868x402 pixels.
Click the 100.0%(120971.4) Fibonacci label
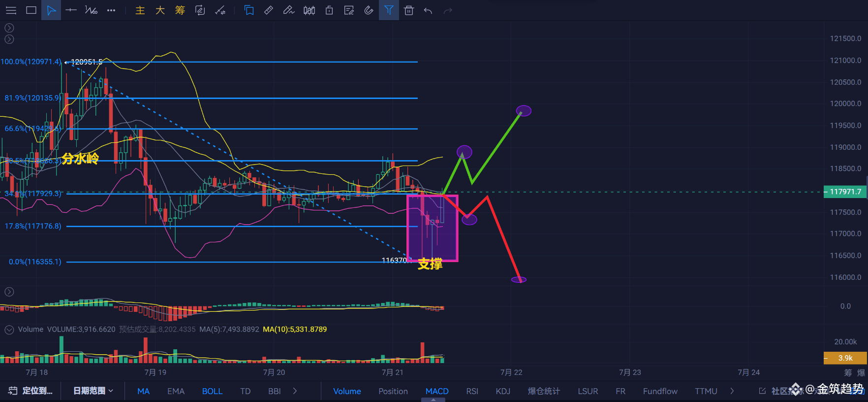tap(31, 62)
